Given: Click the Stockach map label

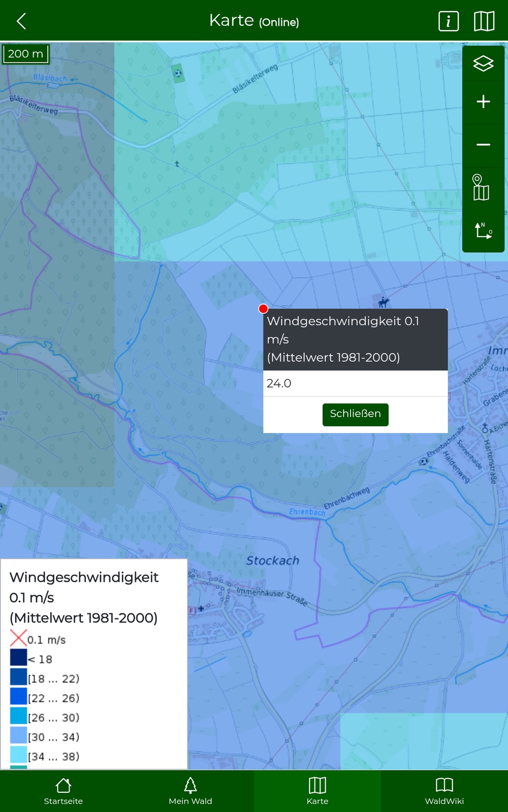Looking at the screenshot, I should 273,560.
